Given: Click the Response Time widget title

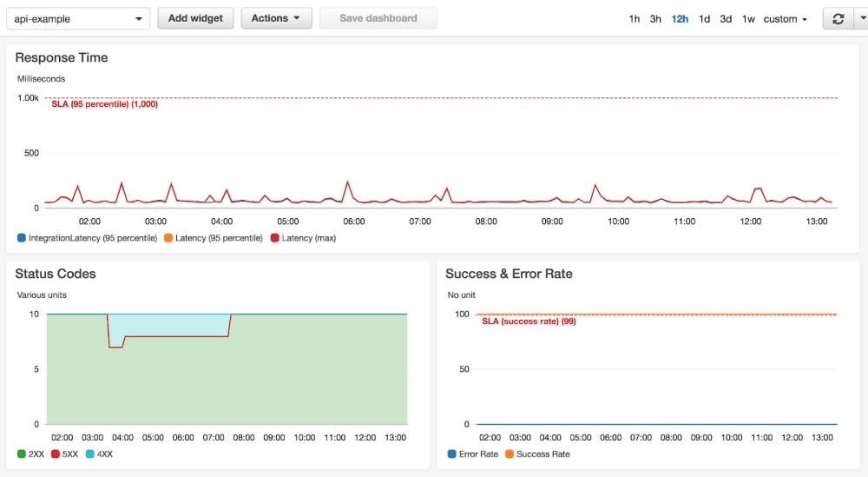Looking at the screenshot, I should (62, 57).
